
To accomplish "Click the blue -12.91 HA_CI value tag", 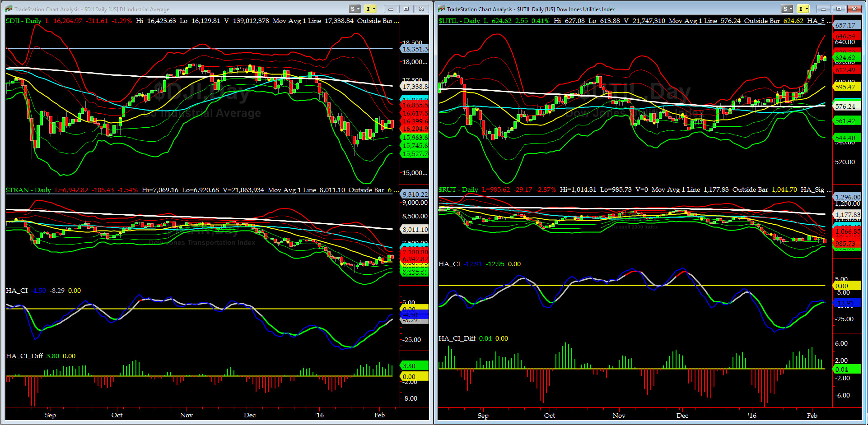I will pyautogui.click(x=847, y=303).
